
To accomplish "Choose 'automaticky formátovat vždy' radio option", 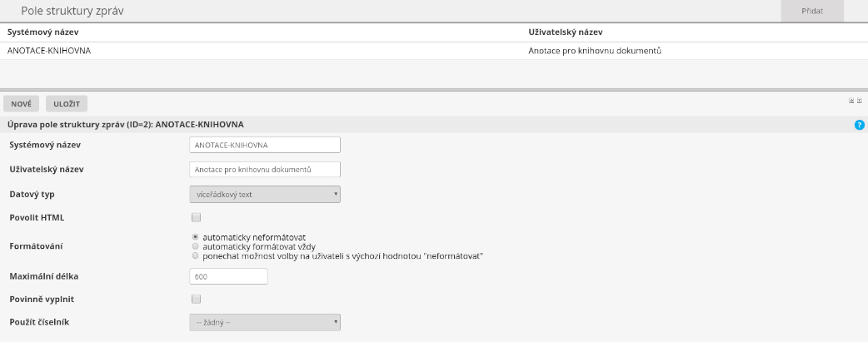I will click(x=195, y=246).
